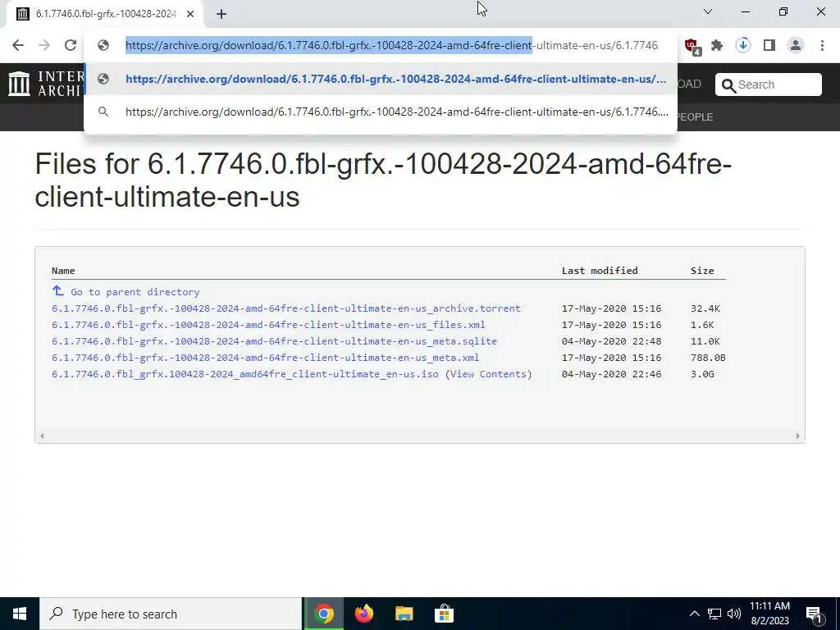The width and height of the screenshot is (840, 630).
Task: Click the parent directory up-arrow icon
Action: tap(58, 291)
